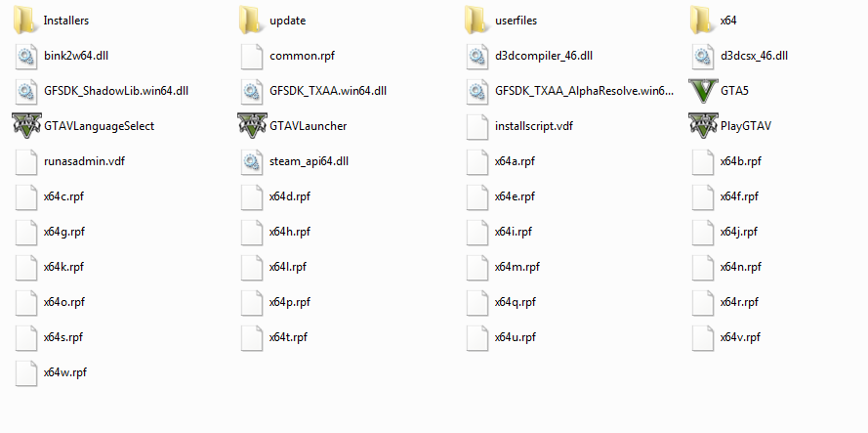Click the steam_api64.dll file icon
868x433 pixels.
[252, 161]
